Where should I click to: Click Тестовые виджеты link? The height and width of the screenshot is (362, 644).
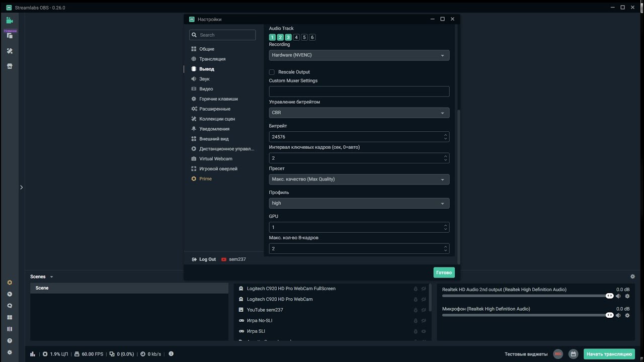click(526, 354)
